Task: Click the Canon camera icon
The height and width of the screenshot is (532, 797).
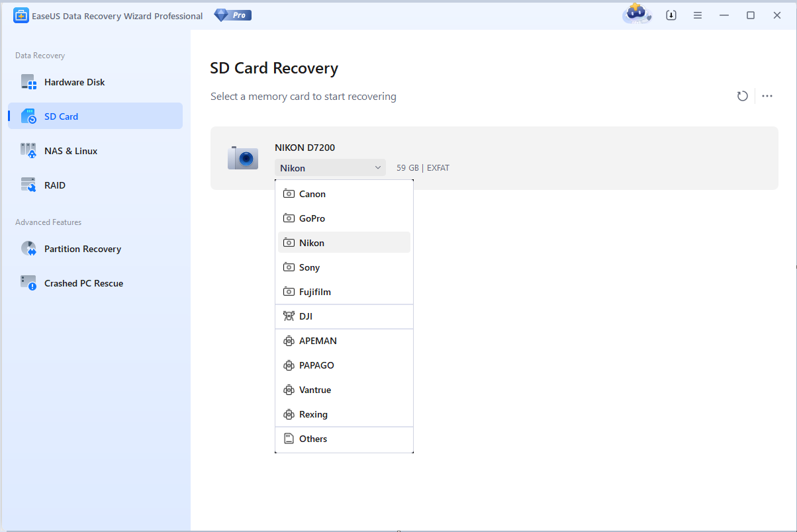Action: pyautogui.click(x=289, y=194)
